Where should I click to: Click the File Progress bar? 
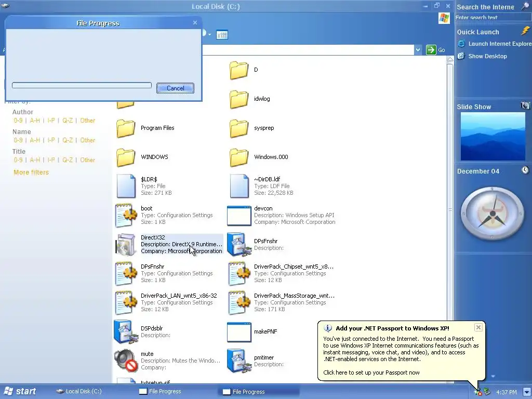point(82,85)
